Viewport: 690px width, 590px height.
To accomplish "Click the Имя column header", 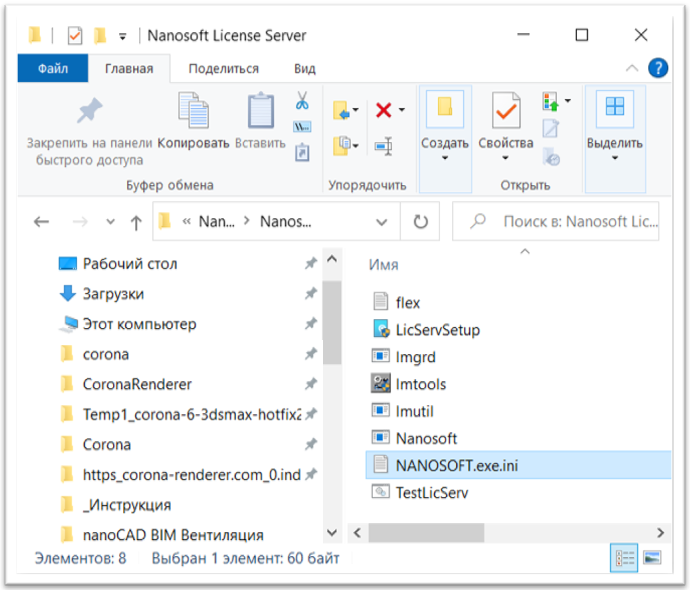I will tap(383, 264).
